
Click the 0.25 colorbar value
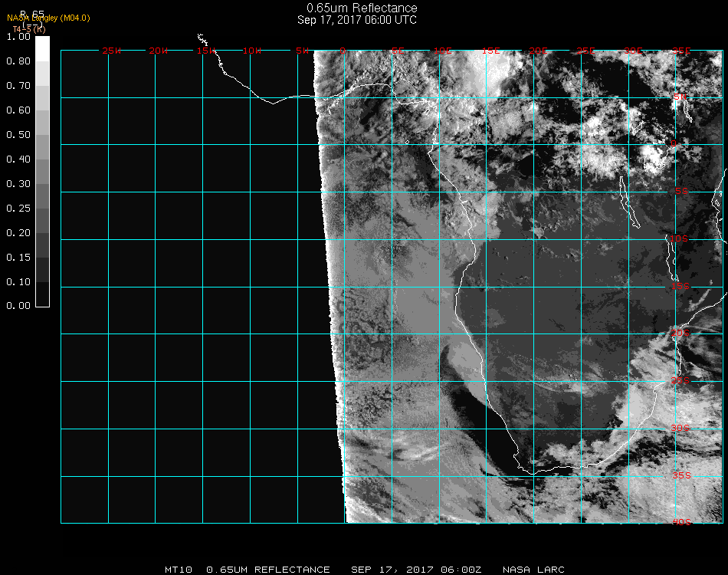(x=18, y=209)
